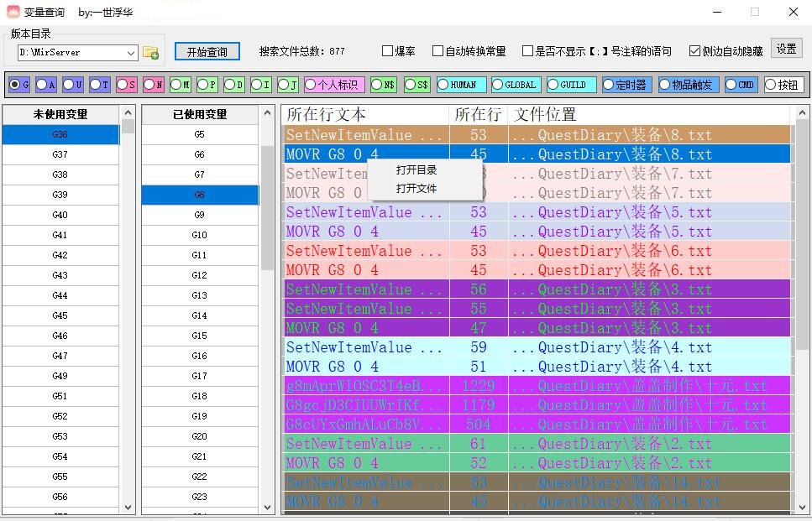This screenshot has width=812, height=521.
Task: Select the T variable radio button
Action: pos(100,85)
